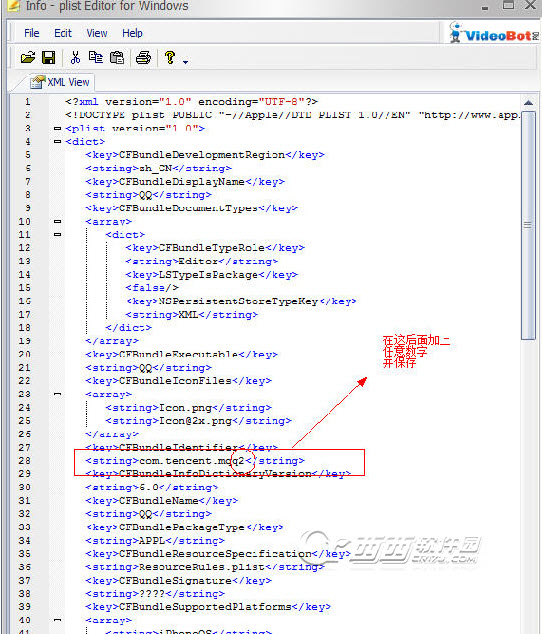Click the ResourceRules.plist string on line 36
The height and width of the screenshot is (634, 542).
tap(205, 567)
